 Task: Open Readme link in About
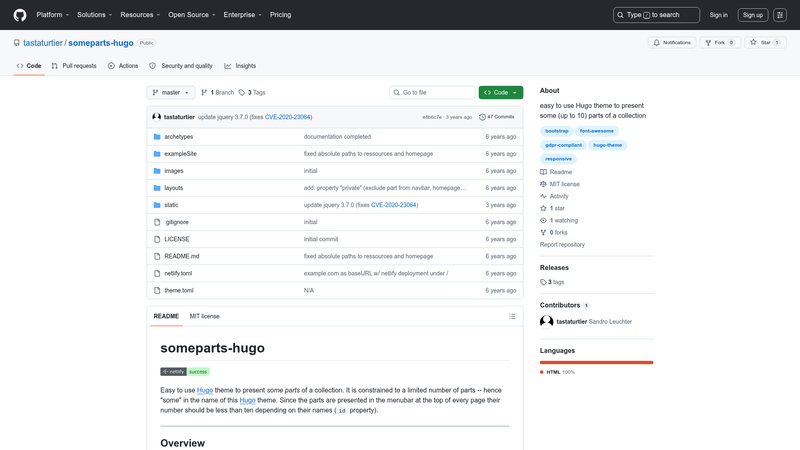pyautogui.click(x=556, y=172)
